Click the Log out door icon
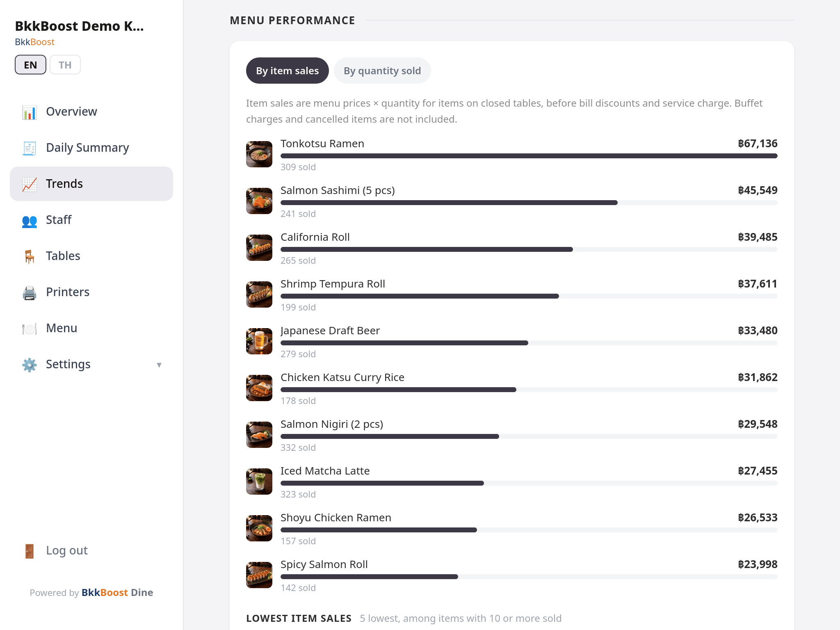 [x=30, y=551]
